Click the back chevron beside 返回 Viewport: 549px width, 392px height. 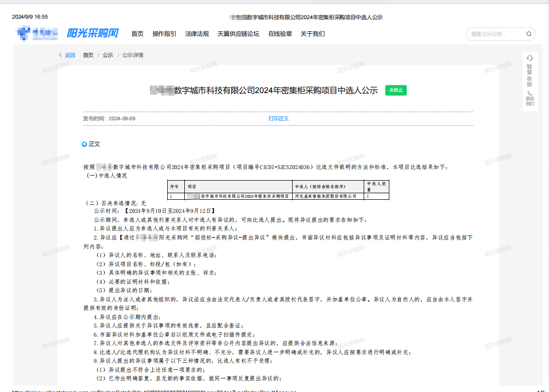(x=60, y=55)
